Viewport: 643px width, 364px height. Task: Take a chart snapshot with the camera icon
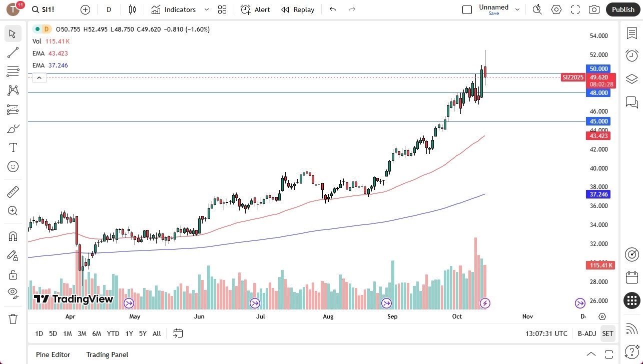click(x=593, y=9)
